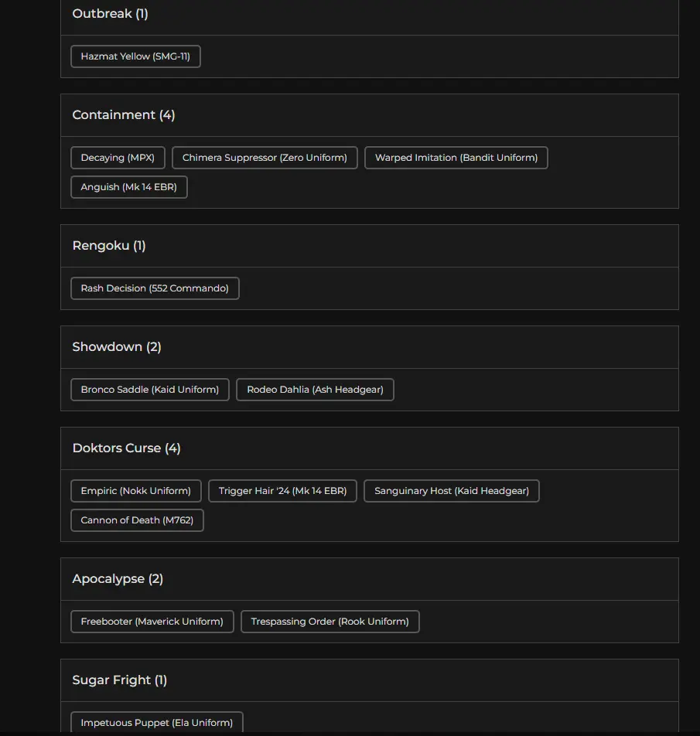Click Sanguinary Host (Kaid Headgear)

point(451,491)
